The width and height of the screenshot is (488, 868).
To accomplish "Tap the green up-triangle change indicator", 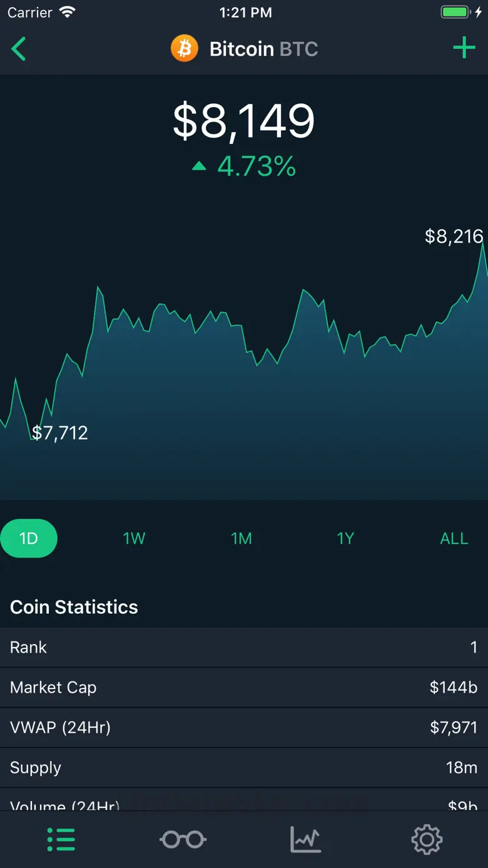I will click(199, 166).
